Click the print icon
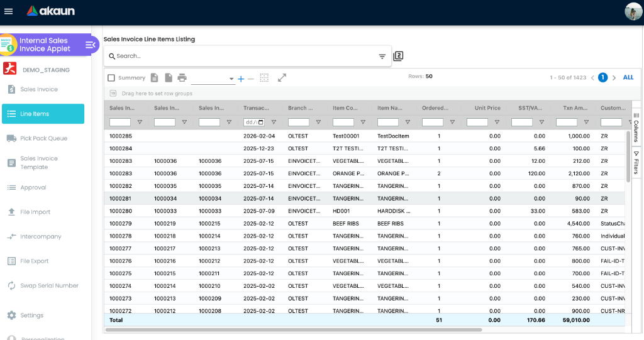This screenshot has width=644, height=340. tap(182, 77)
